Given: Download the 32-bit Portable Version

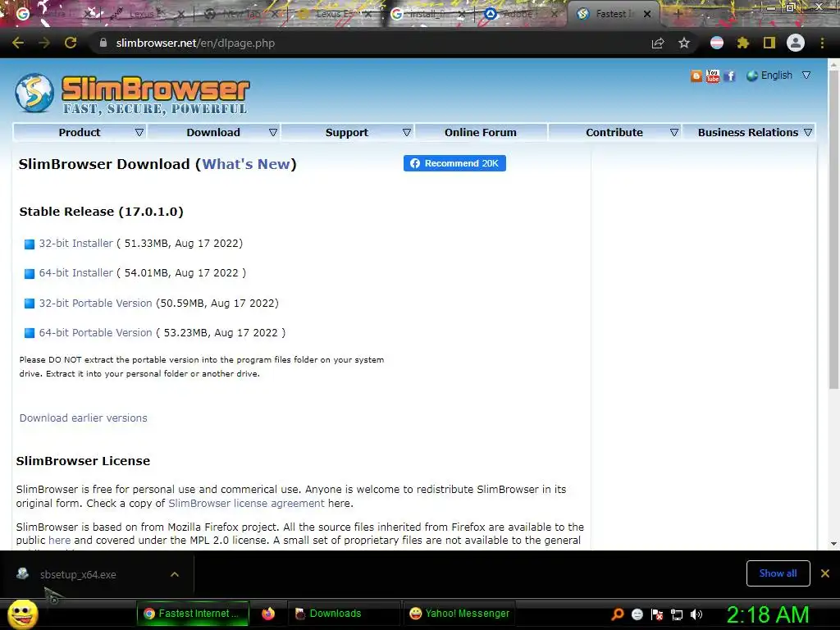Looking at the screenshot, I should [x=95, y=304].
